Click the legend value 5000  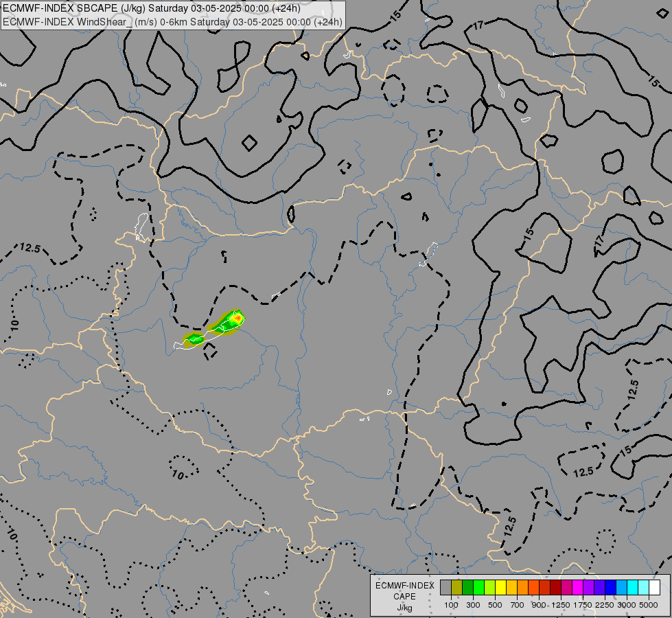coord(649,605)
